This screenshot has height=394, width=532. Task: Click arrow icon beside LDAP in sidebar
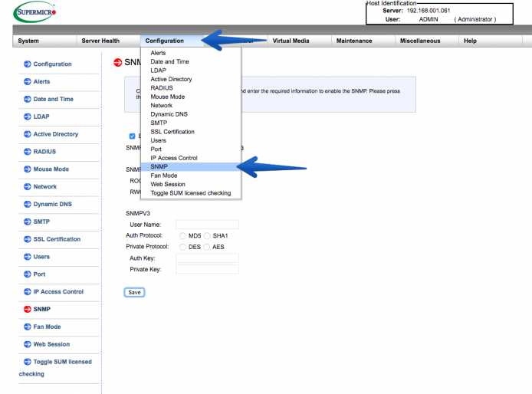click(x=28, y=117)
